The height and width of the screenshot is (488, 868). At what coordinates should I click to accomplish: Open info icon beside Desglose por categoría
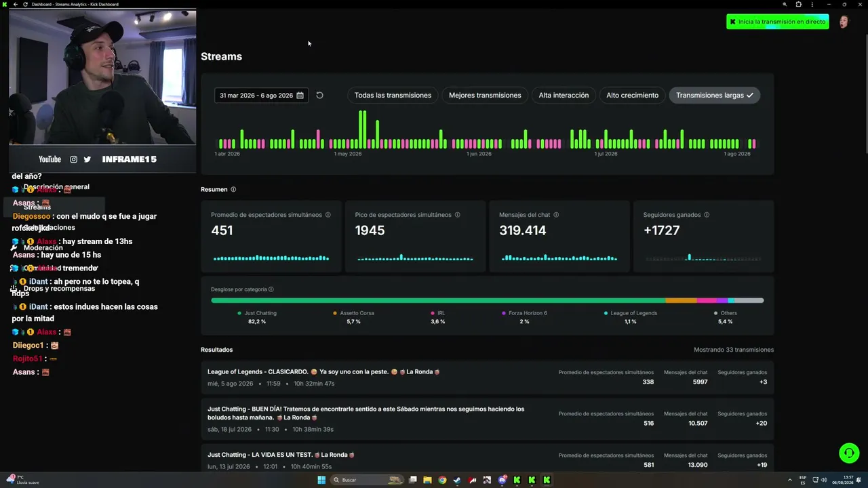click(271, 289)
